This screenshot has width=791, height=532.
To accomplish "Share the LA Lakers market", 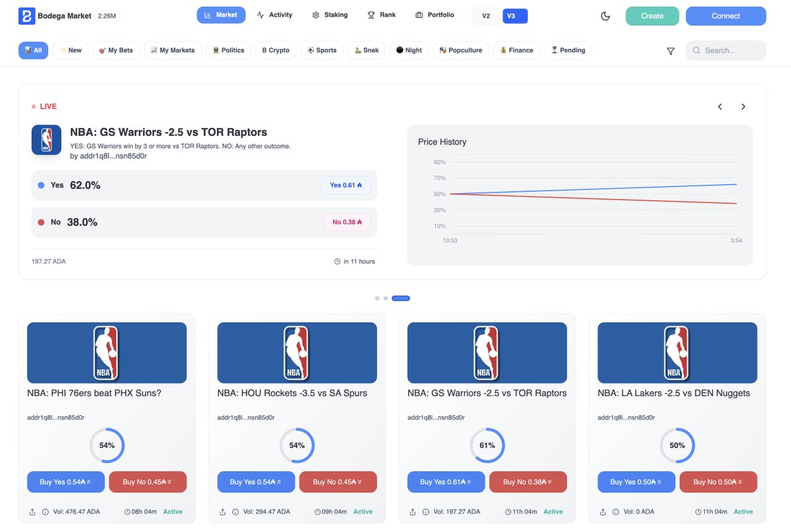I will 603,512.
